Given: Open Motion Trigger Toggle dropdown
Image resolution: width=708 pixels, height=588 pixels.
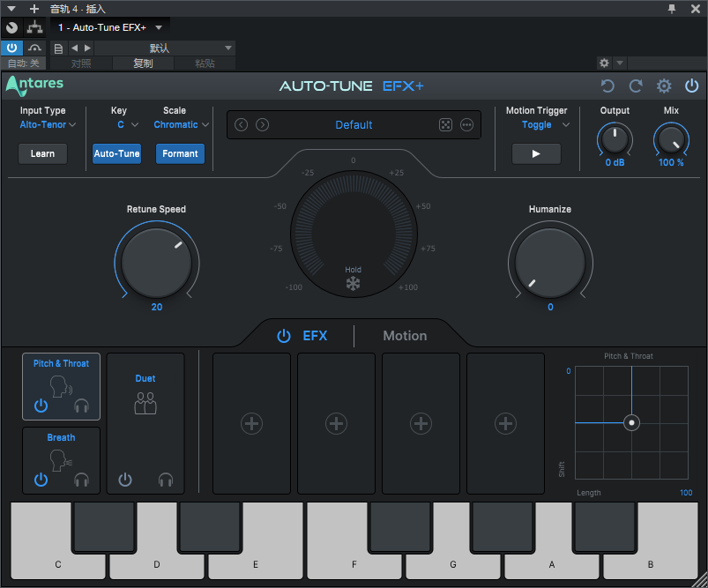Looking at the screenshot, I should click(546, 124).
